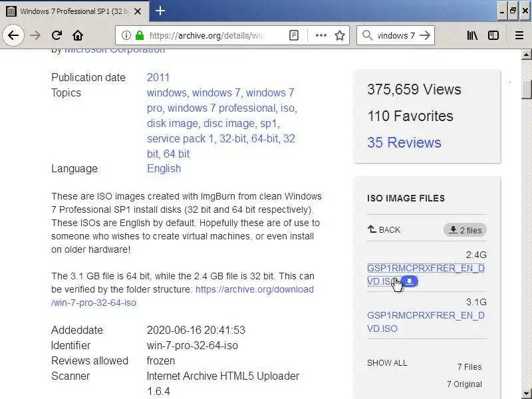The width and height of the screenshot is (532, 399).
Task: Toggle reader view icon in address bar
Action: [x=294, y=35]
